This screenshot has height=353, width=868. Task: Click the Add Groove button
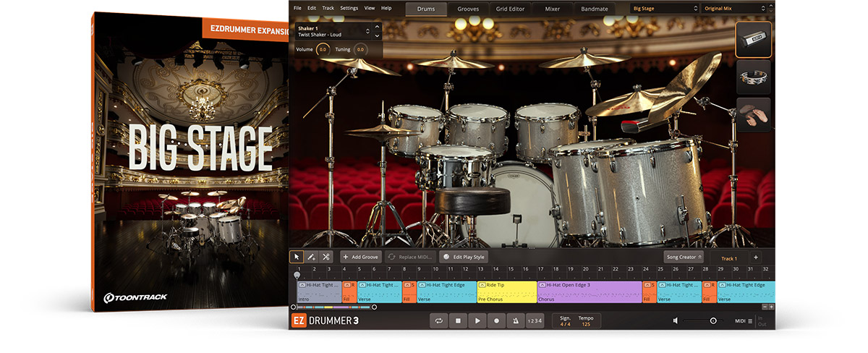(361, 257)
